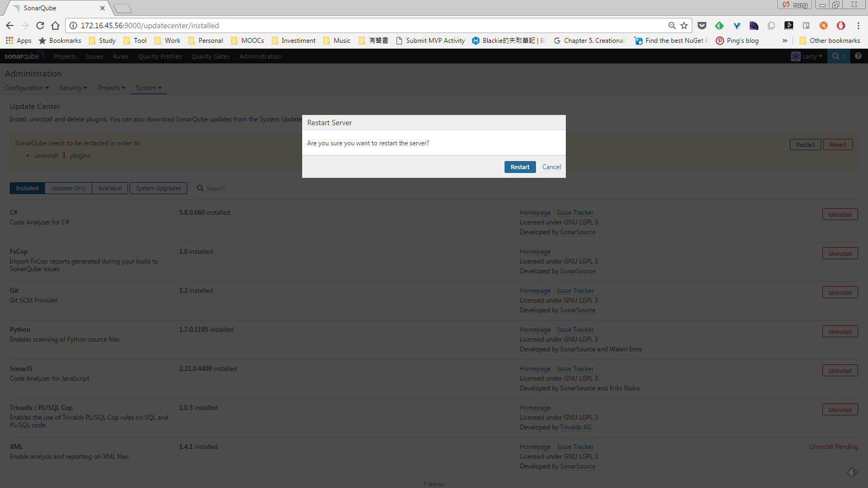
Task: Open the Git plugin Issue Tracker link
Action: (575, 291)
